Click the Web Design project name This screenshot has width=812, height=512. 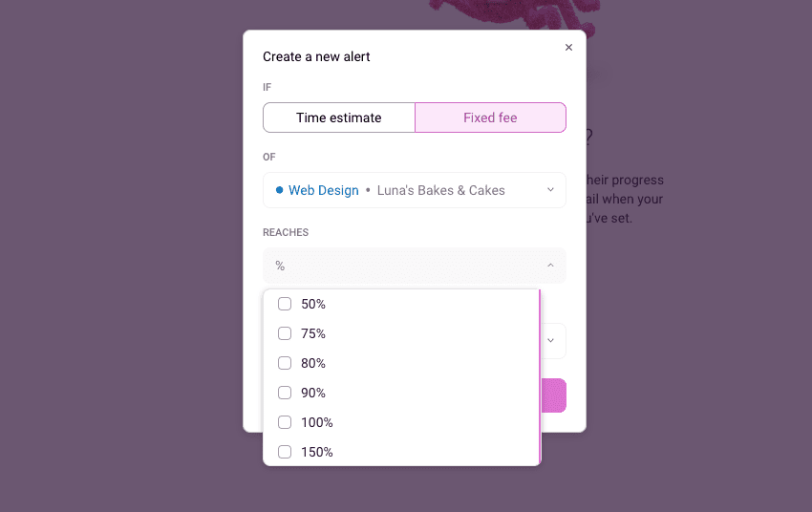(324, 190)
